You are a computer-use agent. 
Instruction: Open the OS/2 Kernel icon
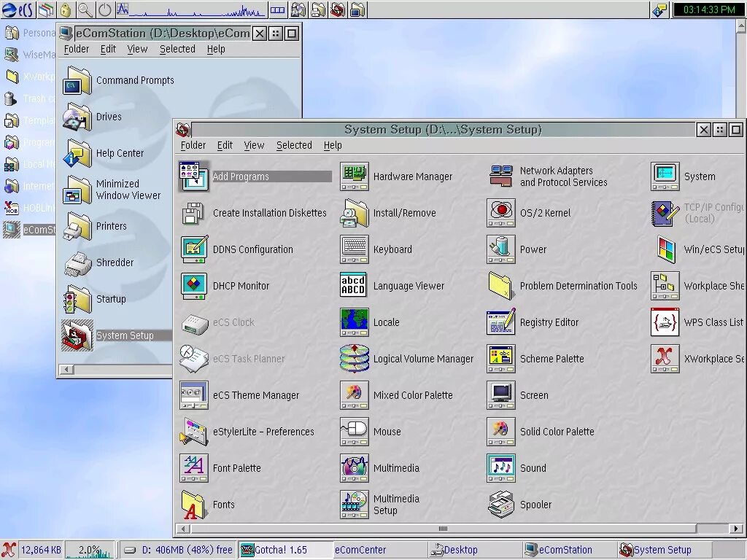[x=500, y=213]
